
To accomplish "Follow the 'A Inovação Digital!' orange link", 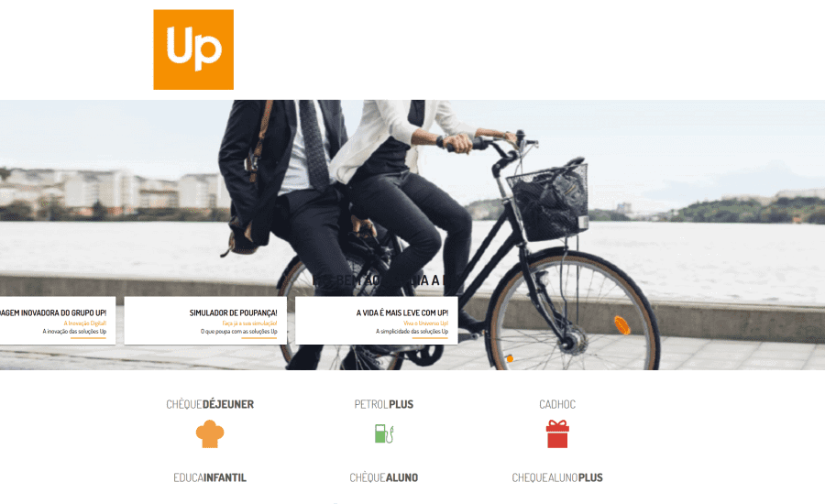I will 84,323.
